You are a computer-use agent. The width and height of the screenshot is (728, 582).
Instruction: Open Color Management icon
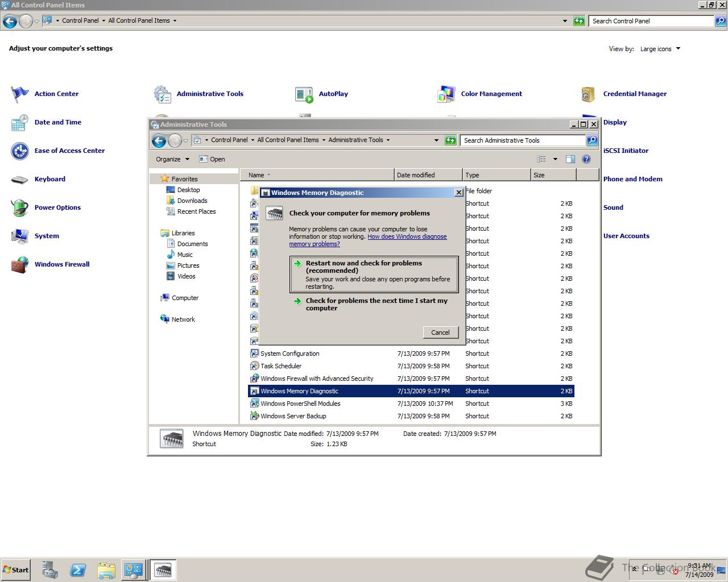click(446, 94)
